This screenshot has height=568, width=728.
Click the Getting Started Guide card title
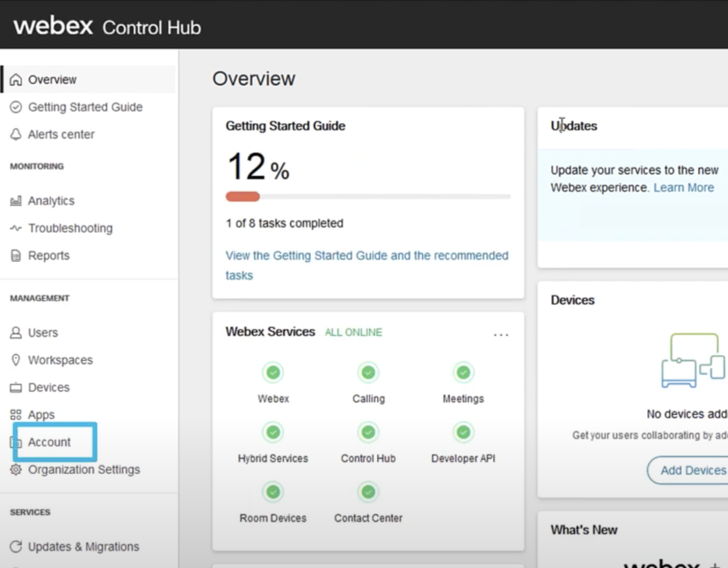[285, 126]
